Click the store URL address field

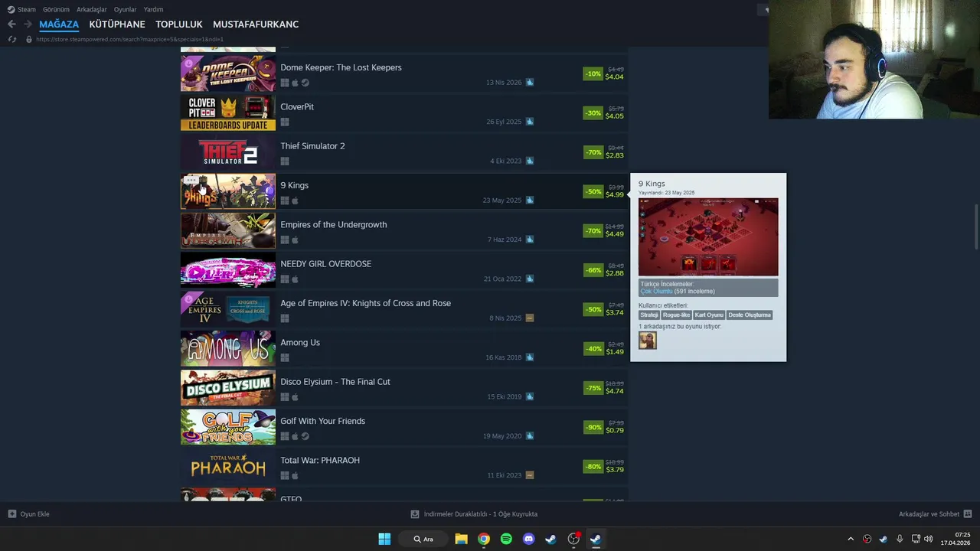click(129, 39)
